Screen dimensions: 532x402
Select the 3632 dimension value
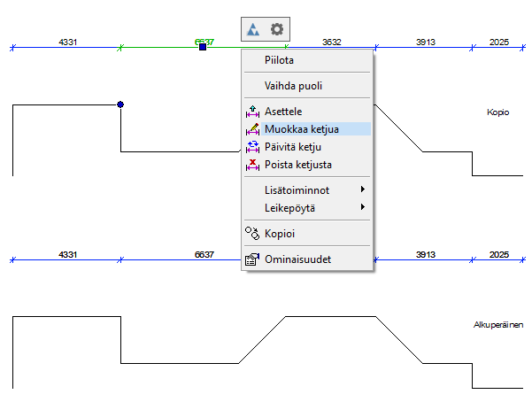click(332, 42)
